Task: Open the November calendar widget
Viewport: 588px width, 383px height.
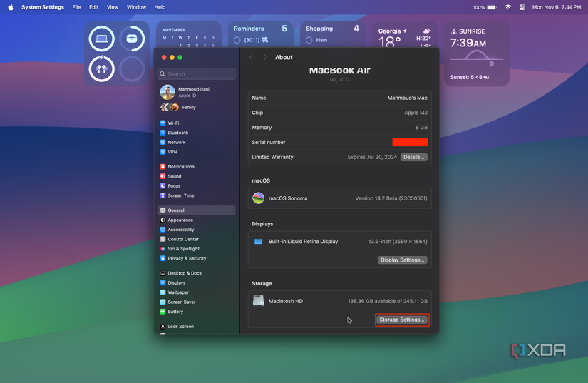Action: pyautogui.click(x=189, y=36)
